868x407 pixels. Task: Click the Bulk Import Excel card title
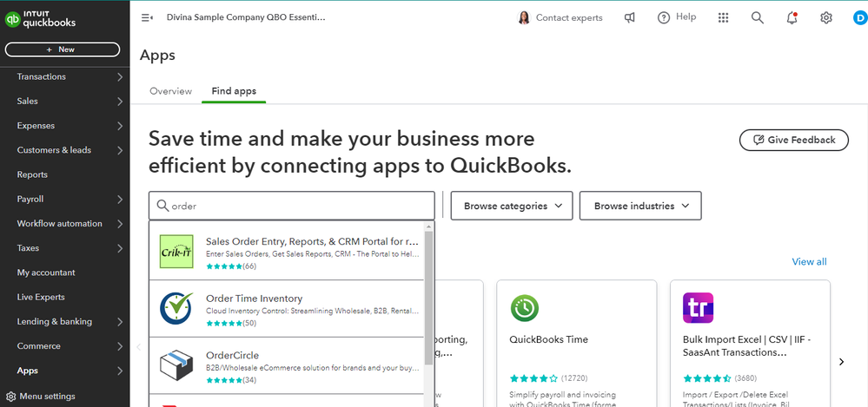click(748, 346)
